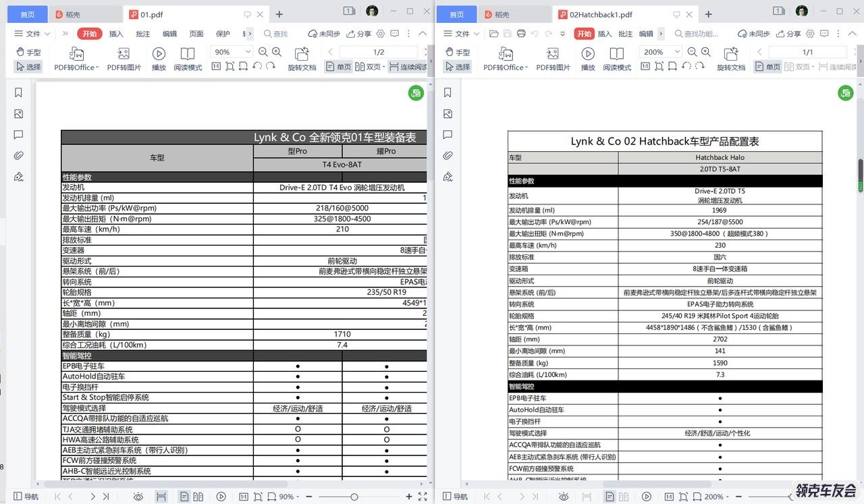
Task: Select the Hand tool in 01.pdf window
Action: click(28, 52)
